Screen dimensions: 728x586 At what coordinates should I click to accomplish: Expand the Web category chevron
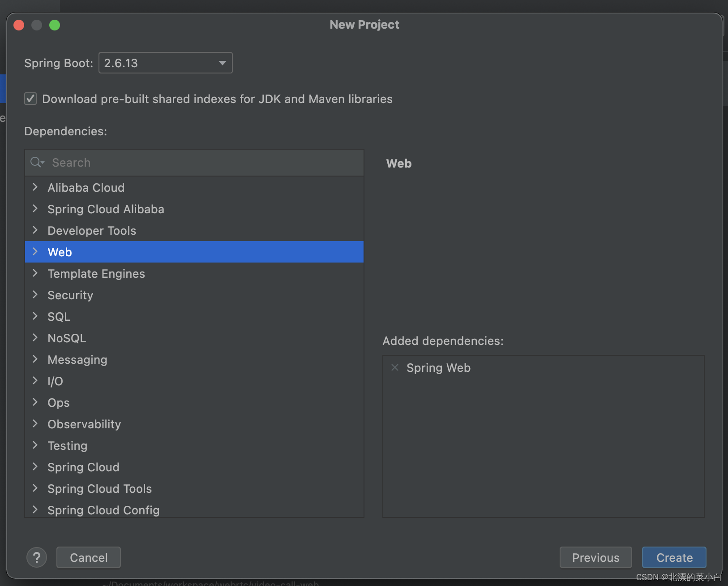click(x=35, y=252)
